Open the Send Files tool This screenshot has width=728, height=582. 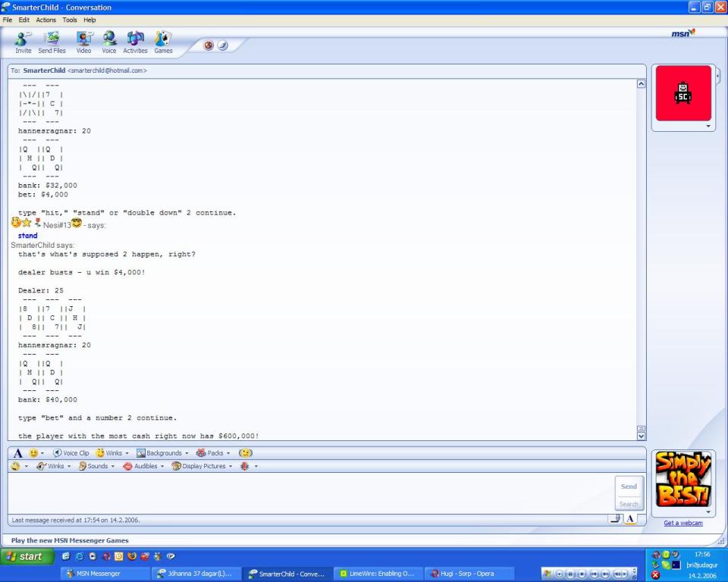(52, 42)
